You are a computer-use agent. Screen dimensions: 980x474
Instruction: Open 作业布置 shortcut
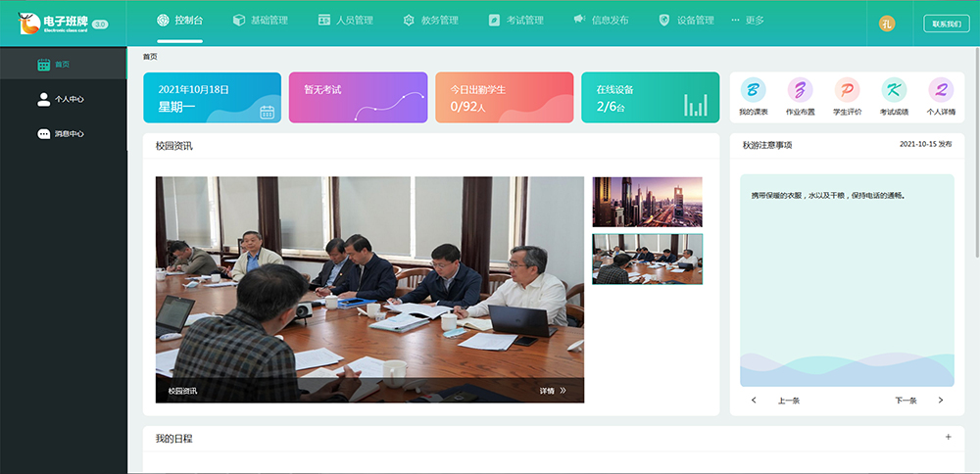pos(800,97)
